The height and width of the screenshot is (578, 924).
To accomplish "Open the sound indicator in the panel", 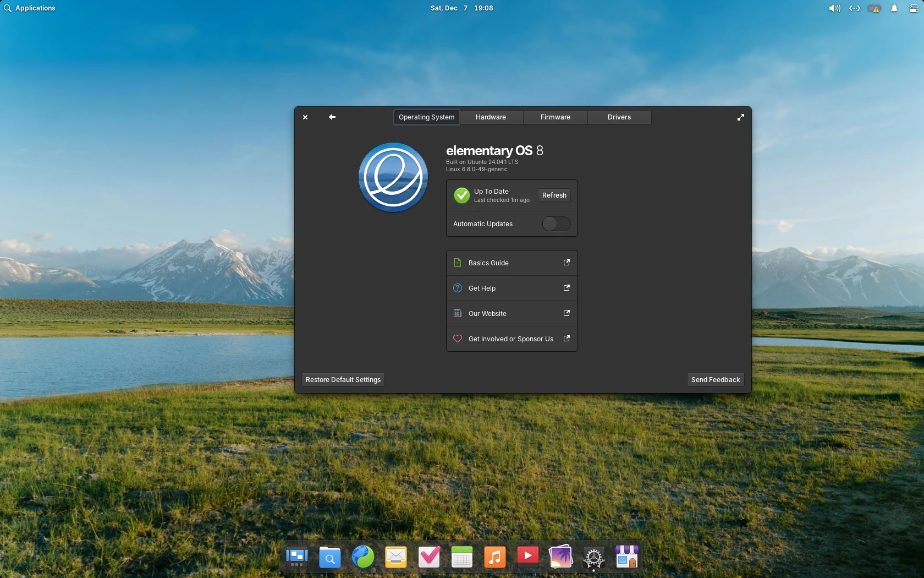I will (834, 8).
